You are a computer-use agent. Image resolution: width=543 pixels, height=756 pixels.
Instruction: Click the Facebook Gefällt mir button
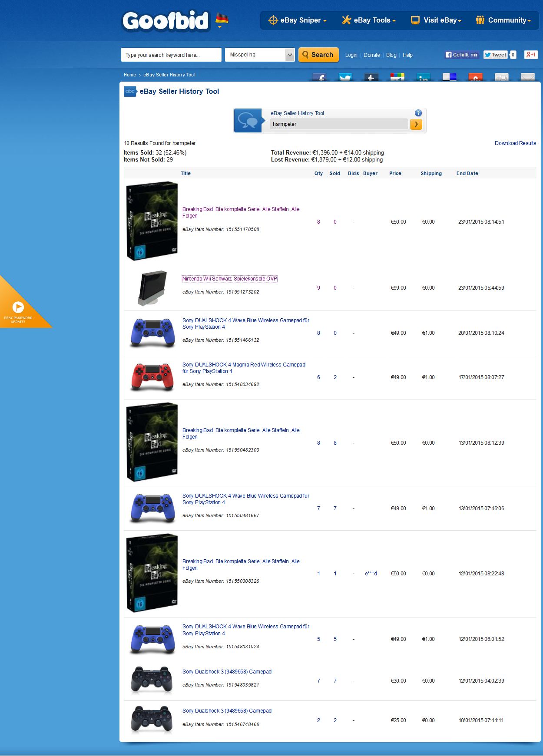pyautogui.click(x=462, y=55)
